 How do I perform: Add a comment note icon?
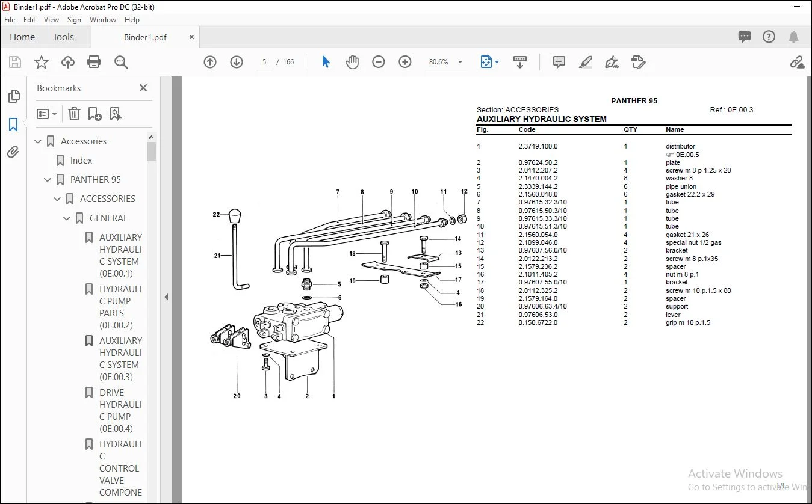point(559,62)
